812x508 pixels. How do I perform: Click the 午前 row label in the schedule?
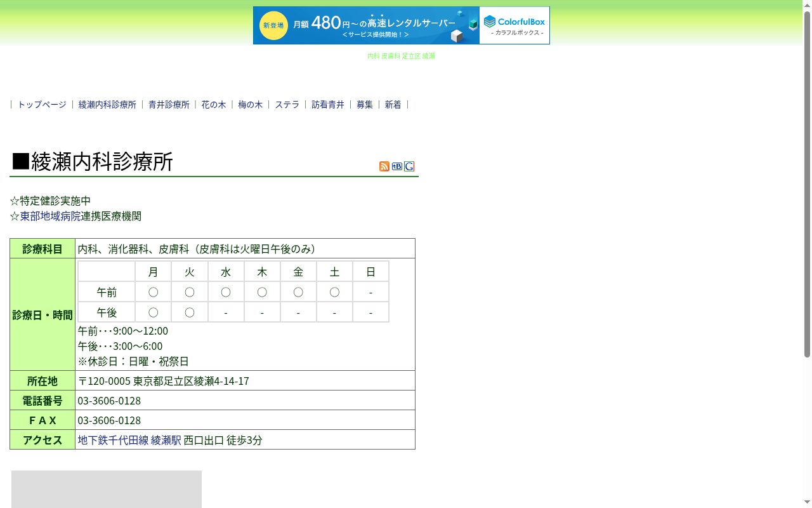pyautogui.click(x=107, y=292)
